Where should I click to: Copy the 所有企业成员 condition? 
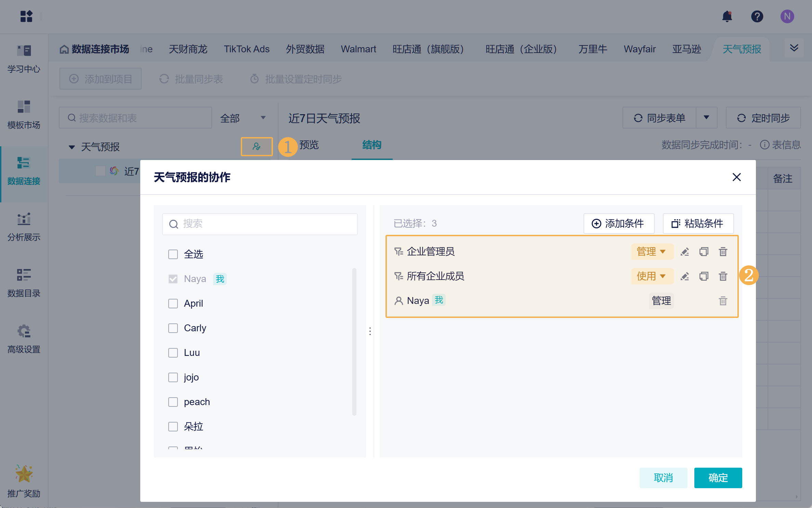pos(704,276)
